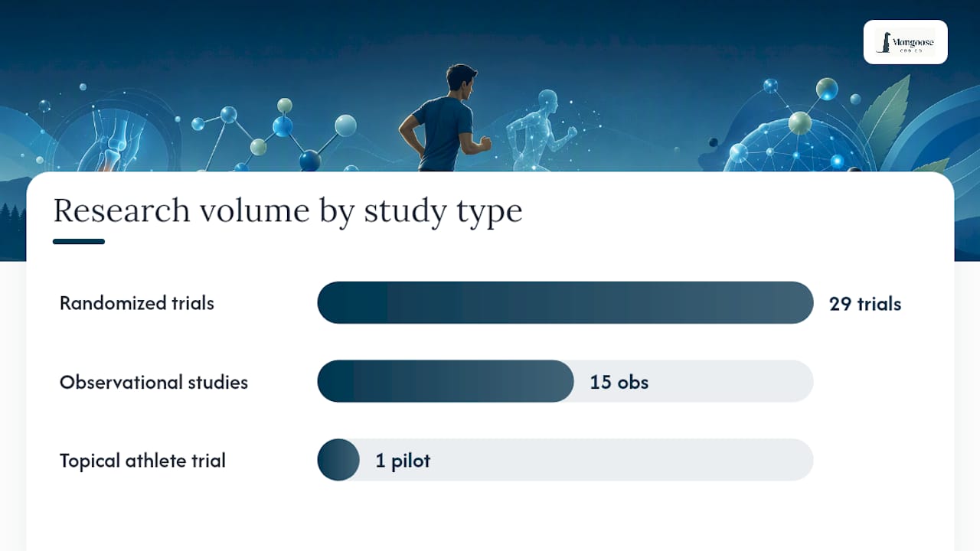Click the accent underline below the heading

coord(79,242)
